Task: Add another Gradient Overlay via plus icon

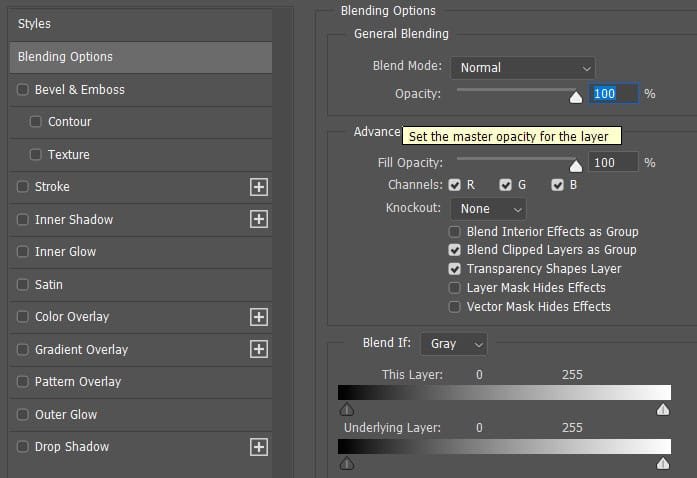Action: 259,349
